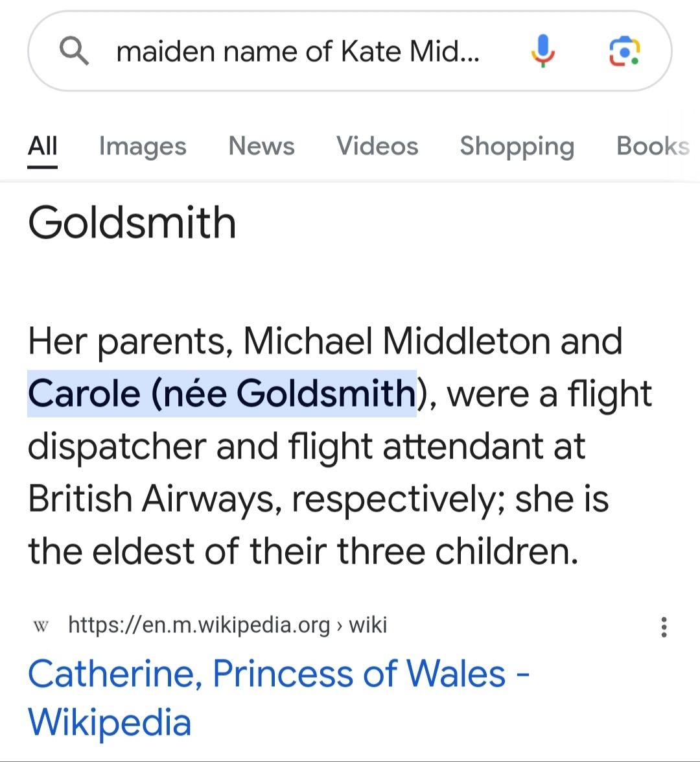Switch to the Images tab
700x762 pixels.
point(143,147)
